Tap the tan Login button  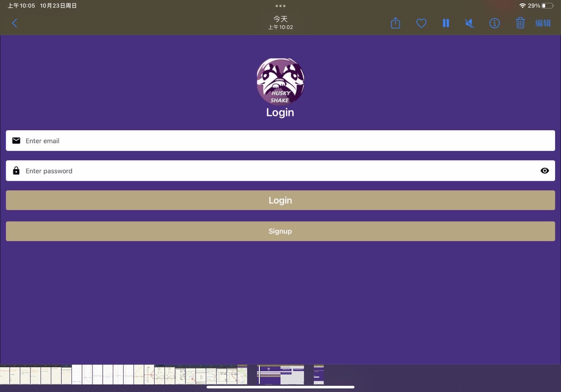pyautogui.click(x=280, y=200)
